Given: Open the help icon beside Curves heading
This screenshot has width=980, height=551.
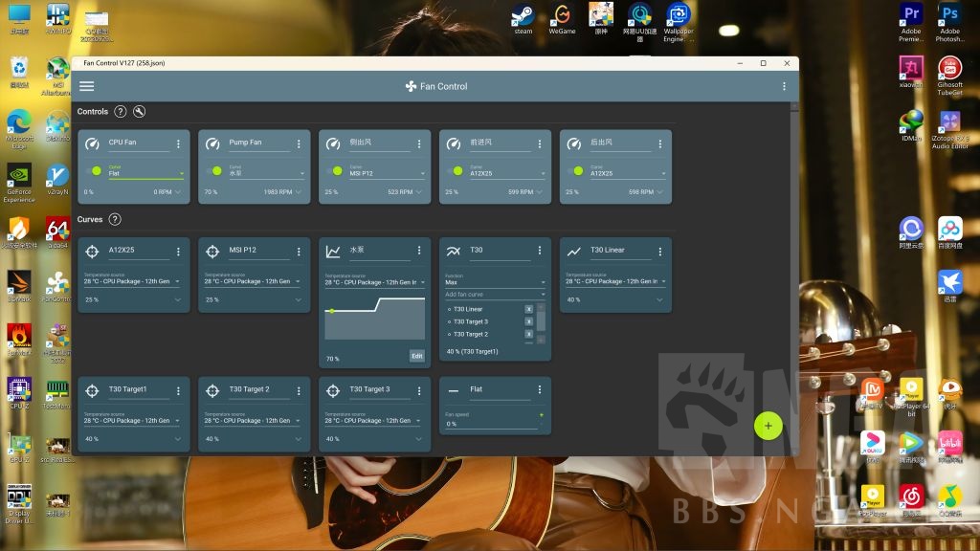Looking at the screenshot, I should pyautogui.click(x=115, y=219).
